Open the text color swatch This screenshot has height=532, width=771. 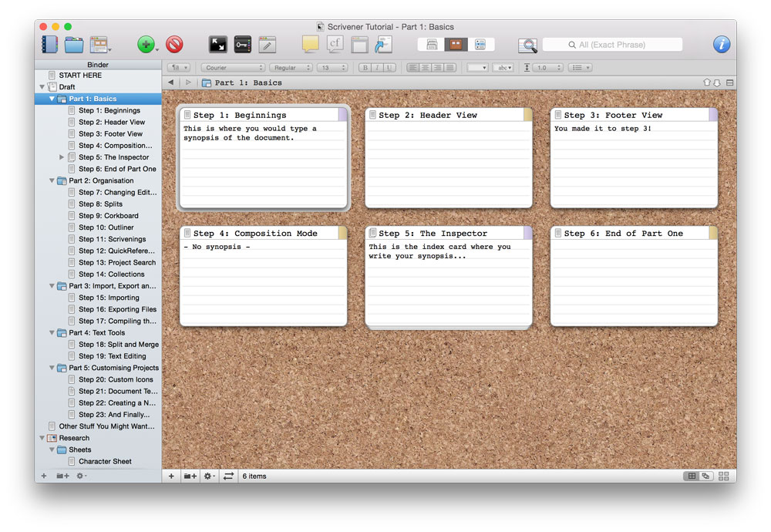tap(477, 67)
